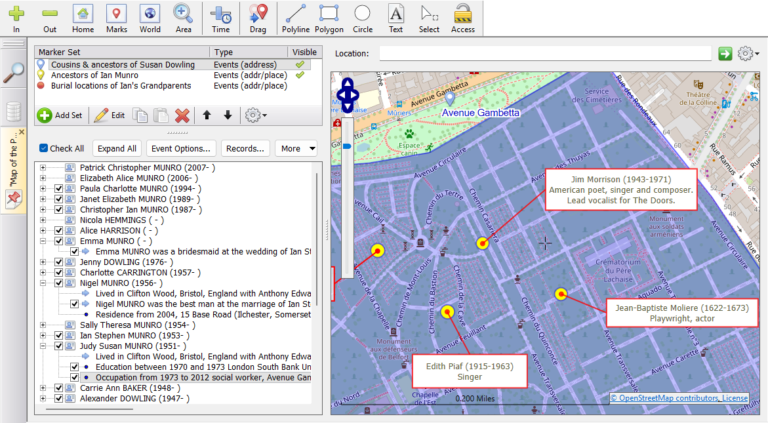This screenshot has width=768, height=423.
Task: Open marker set settings gear dropdown
Action: click(255, 116)
